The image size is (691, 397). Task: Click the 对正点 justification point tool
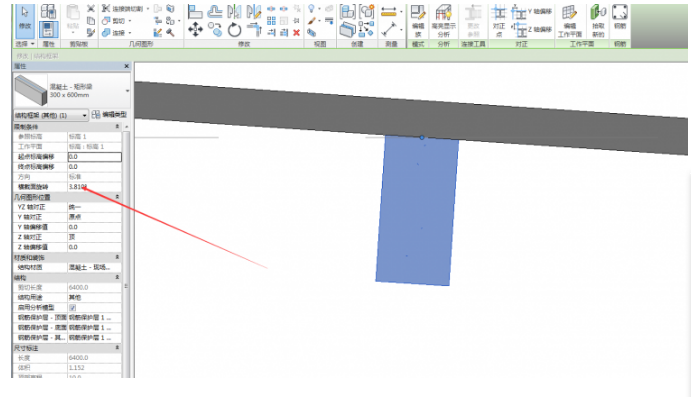499,22
